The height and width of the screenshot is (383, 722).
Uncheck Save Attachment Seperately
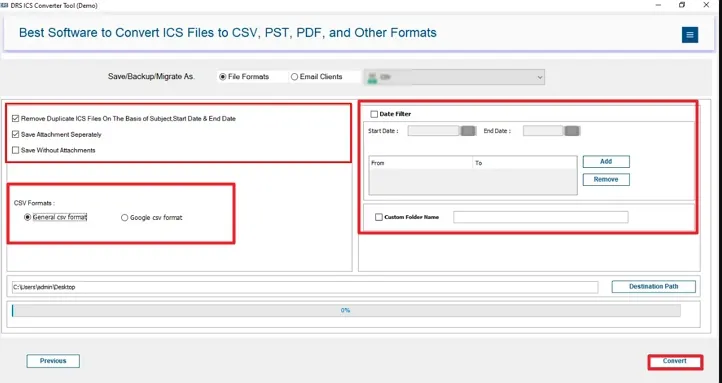16,134
